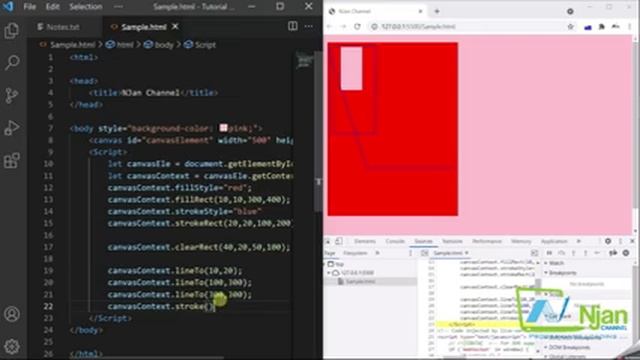Toggle the Sources navigator panel icon
The image size is (640, 360).
tap(424, 253)
